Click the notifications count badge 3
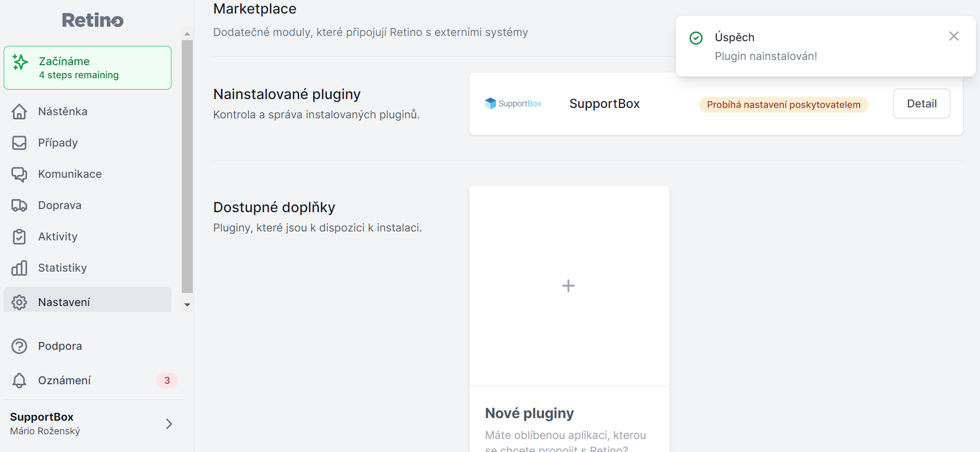The width and height of the screenshot is (980, 452). tap(167, 381)
